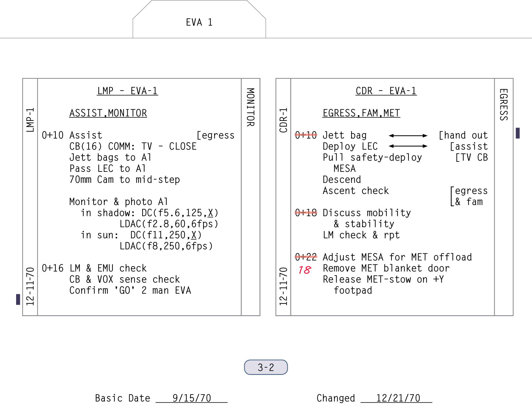Select the struck-through 0+18 time
Screen dimensions: 532x411
coord(306,213)
